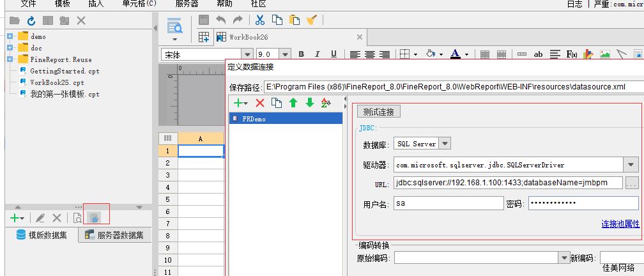Insert a chart with the chart icon
The height and width of the screenshot is (276, 644).
coord(588,54)
